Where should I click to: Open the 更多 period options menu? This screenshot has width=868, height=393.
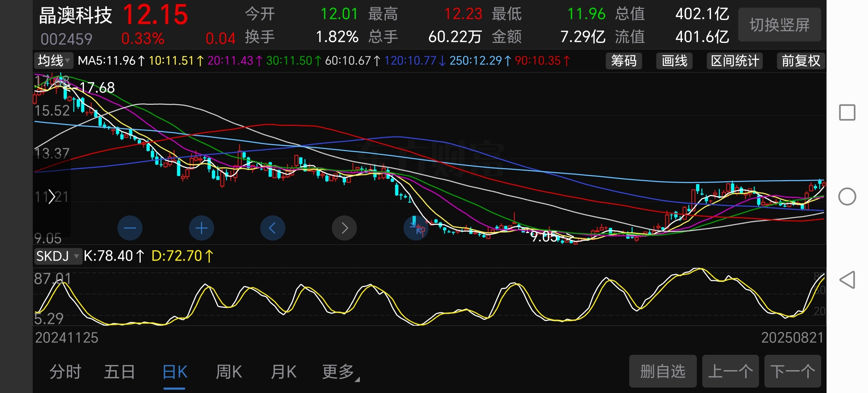pyautogui.click(x=341, y=372)
